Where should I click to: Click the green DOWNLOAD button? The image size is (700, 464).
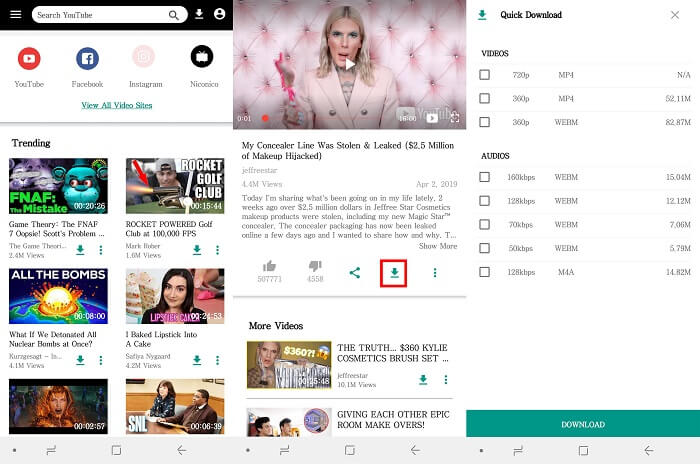pyautogui.click(x=583, y=424)
